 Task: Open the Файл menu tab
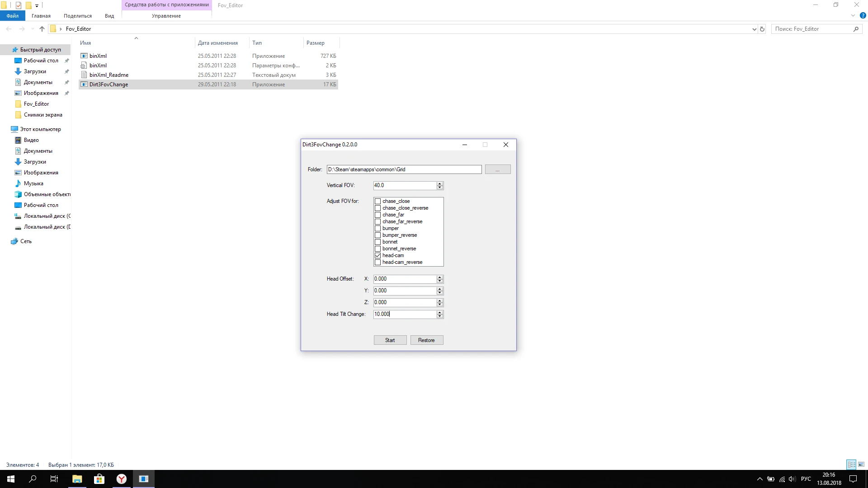tap(13, 16)
